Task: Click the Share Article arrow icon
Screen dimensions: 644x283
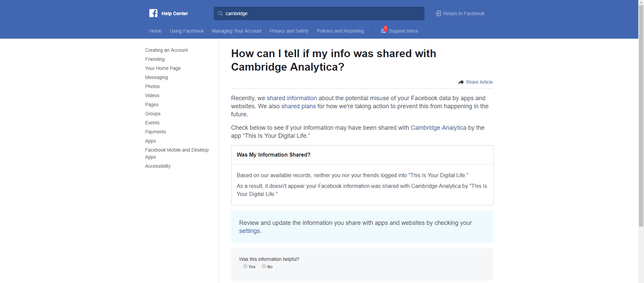Action: [x=461, y=82]
